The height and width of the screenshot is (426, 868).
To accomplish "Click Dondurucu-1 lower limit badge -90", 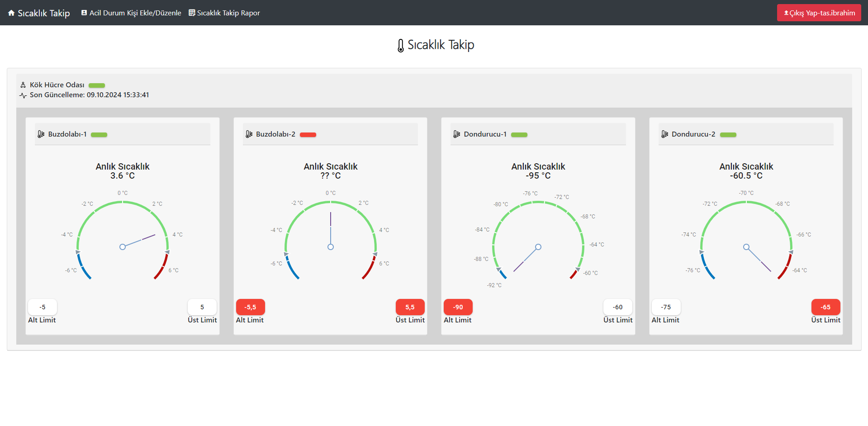I will pyautogui.click(x=458, y=307).
